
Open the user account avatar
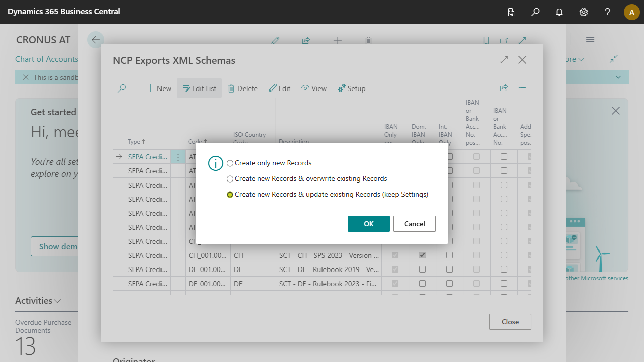tap(631, 12)
